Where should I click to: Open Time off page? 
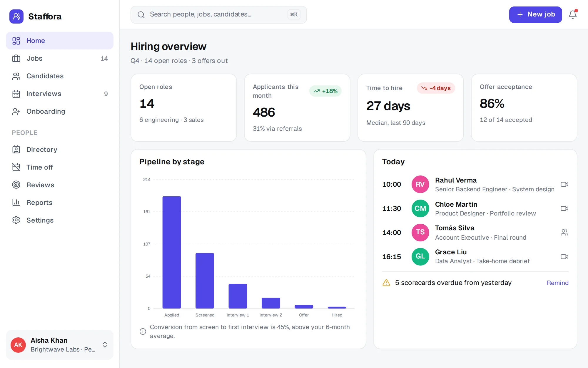point(60,167)
